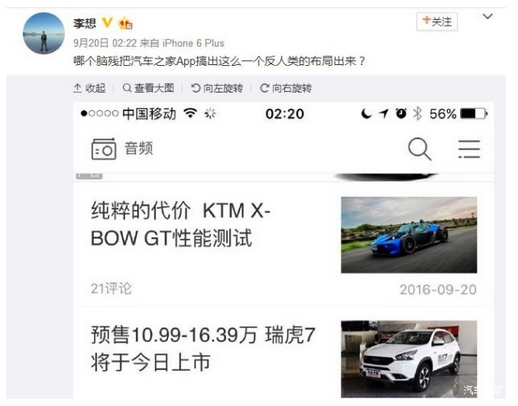Open 李想 profile name link

[85, 23]
